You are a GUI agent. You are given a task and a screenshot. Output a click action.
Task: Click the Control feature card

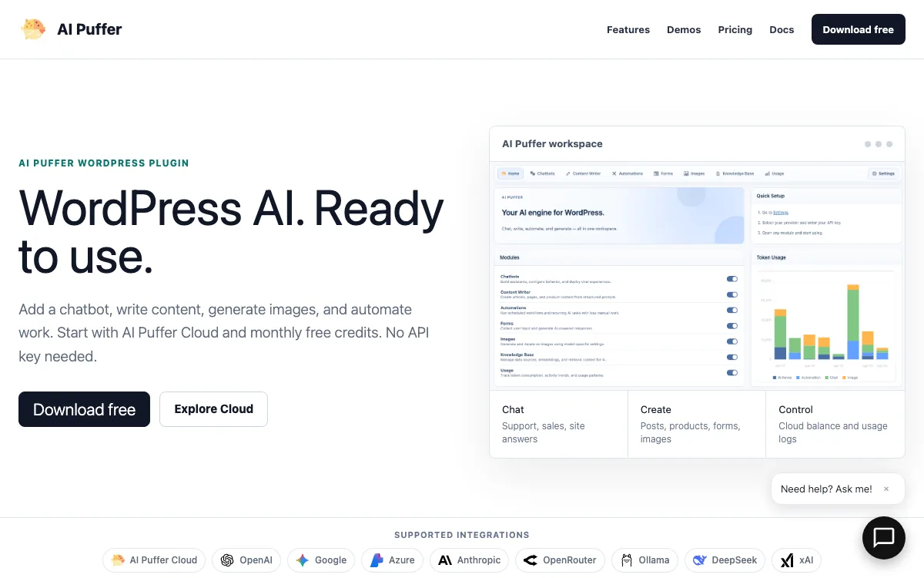click(x=835, y=424)
